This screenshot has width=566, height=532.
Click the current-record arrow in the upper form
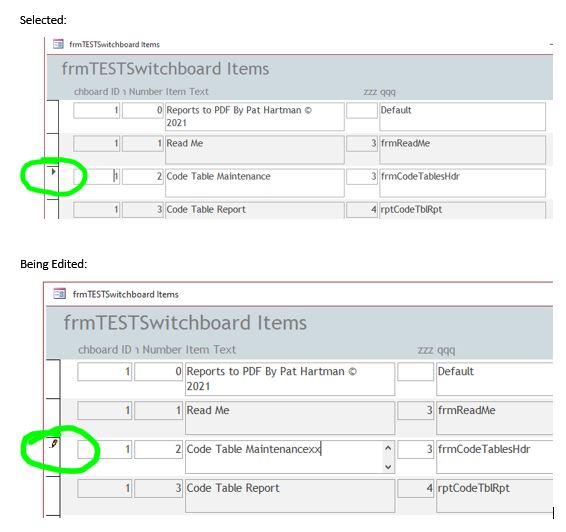point(53,171)
